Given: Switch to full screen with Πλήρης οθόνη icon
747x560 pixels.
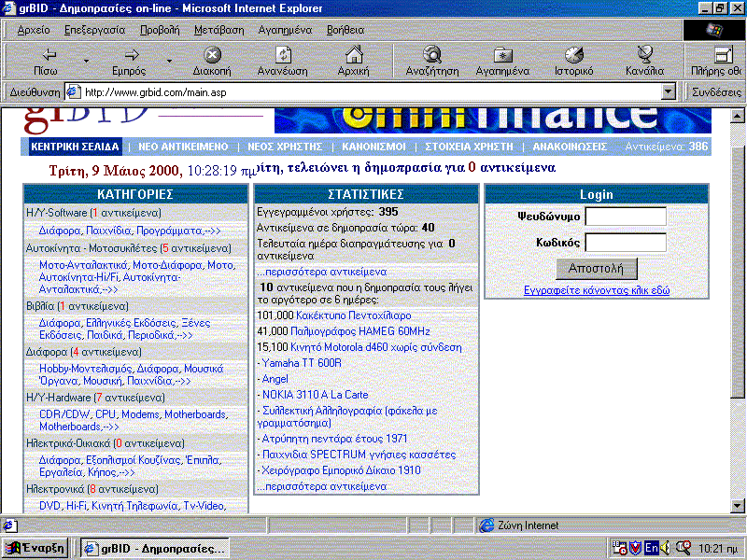Looking at the screenshot, I should pos(724,55).
